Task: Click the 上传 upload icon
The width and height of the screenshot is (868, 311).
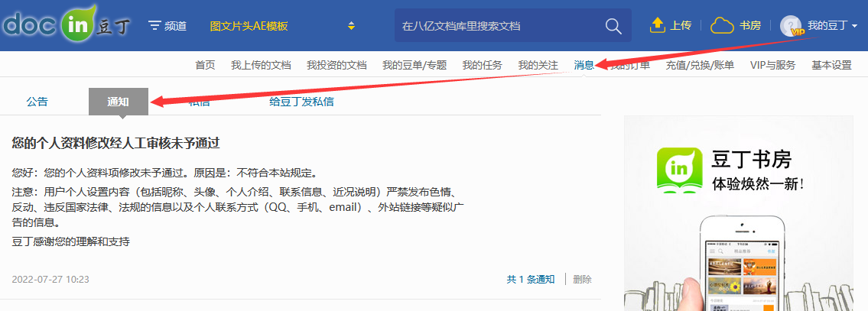Action: [657, 25]
